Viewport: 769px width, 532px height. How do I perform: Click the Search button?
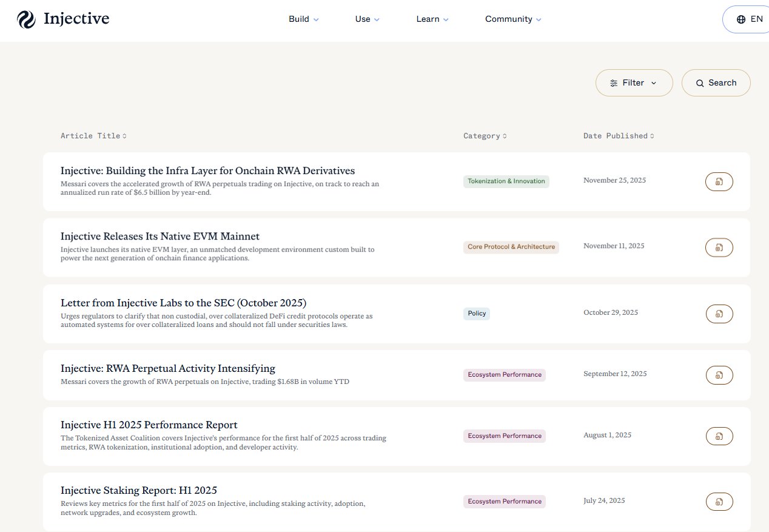(716, 83)
